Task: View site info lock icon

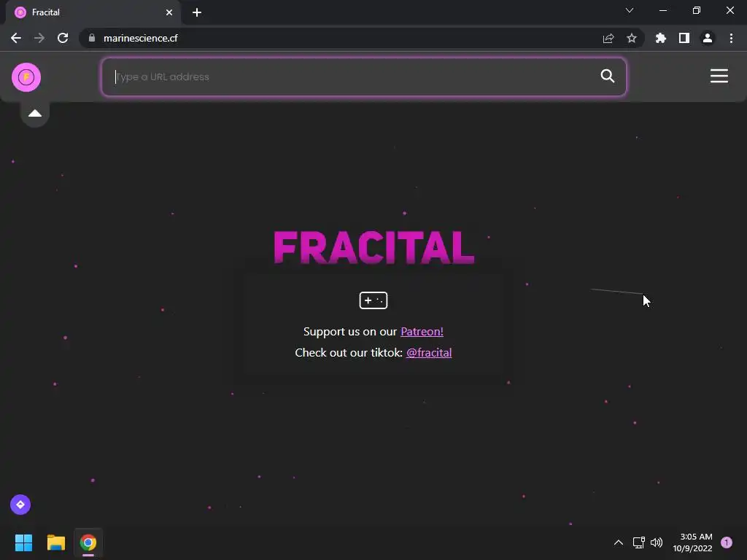Action: pyautogui.click(x=92, y=38)
